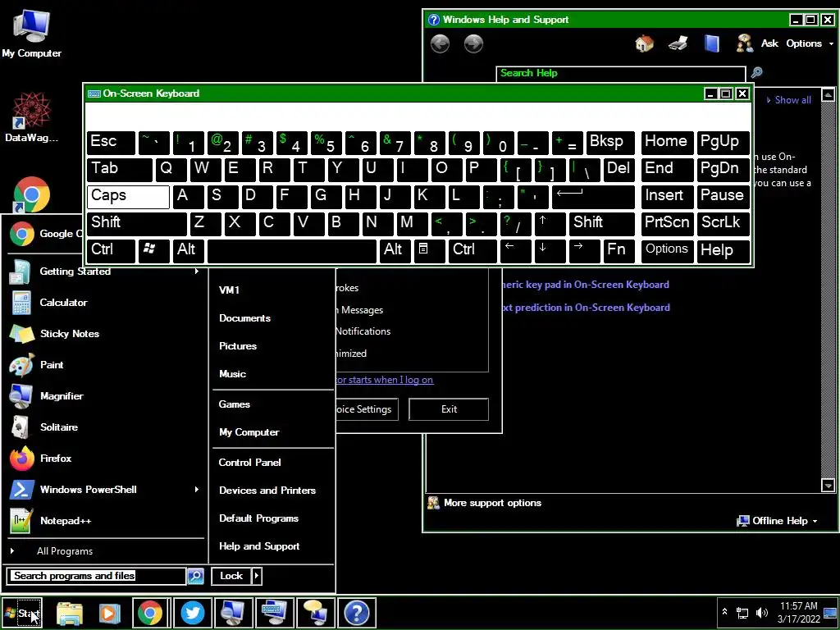
Task: Expand Getting Started submenu arrow
Action: click(x=197, y=272)
